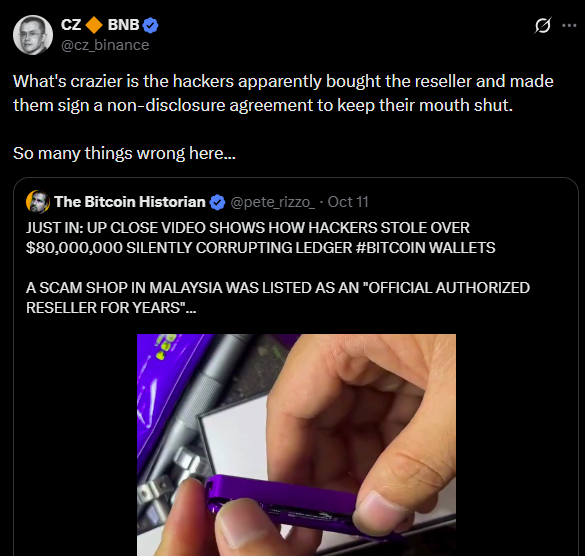Click "So many things wrong here..." line
Image resolution: width=585 pixels, height=556 pixels.
[124, 153]
